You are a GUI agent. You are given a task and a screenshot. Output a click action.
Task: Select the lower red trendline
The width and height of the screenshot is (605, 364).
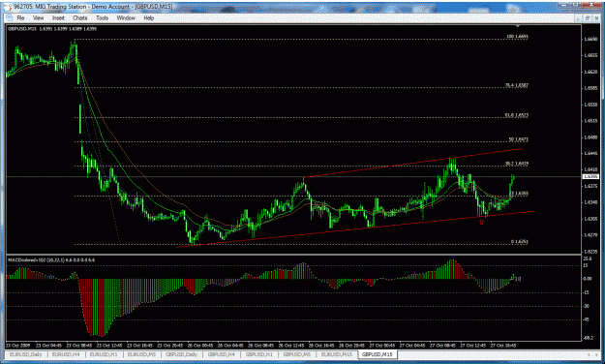[x=355, y=228]
